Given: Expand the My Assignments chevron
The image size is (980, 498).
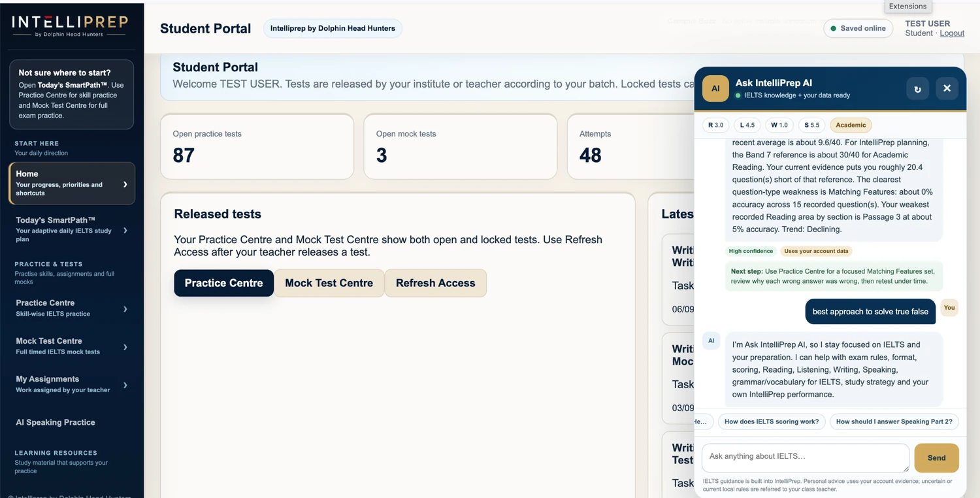Looking at the screenshot, I should tap(125, 385).
